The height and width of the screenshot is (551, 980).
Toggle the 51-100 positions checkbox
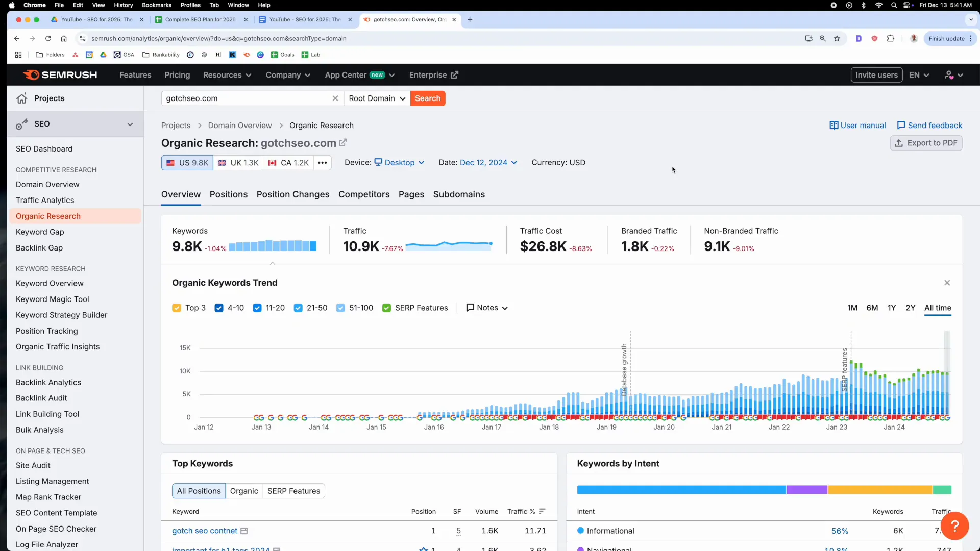(340, 308)
